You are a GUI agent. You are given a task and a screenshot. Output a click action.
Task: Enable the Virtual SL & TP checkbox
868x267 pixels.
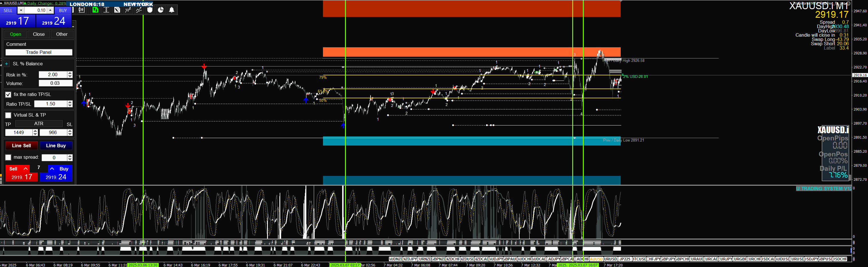click(x=8, y=115)
